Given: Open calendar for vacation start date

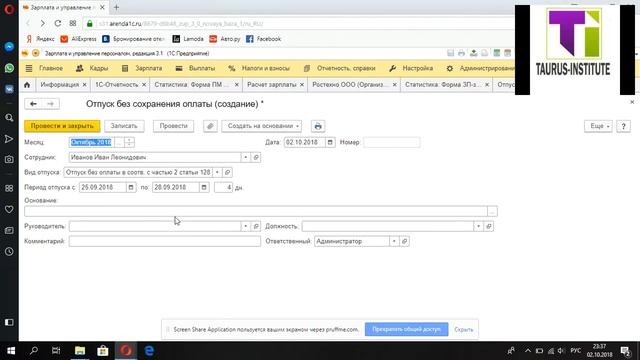Looking at the screenshot, I should (131, 187).
